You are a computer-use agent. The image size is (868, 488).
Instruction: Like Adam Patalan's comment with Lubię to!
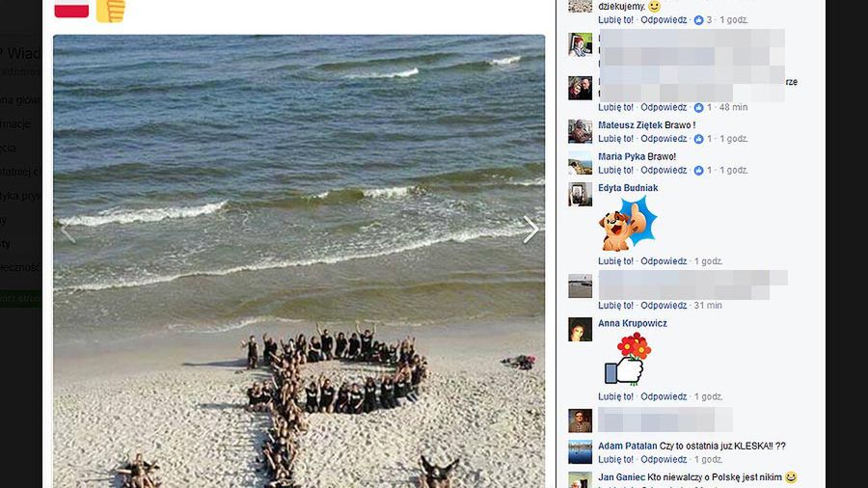pyautogui.click(x=615, y=459)
